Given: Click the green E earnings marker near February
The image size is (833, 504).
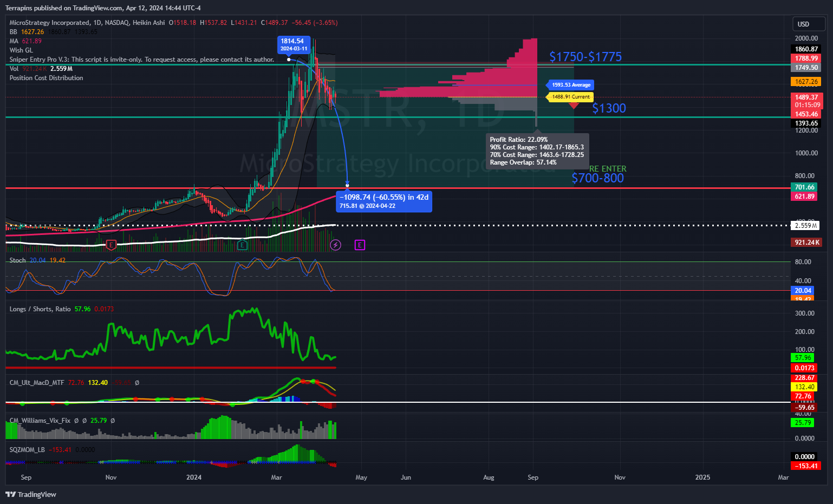Looking at the screenshot, I should [x=242, y=245].
